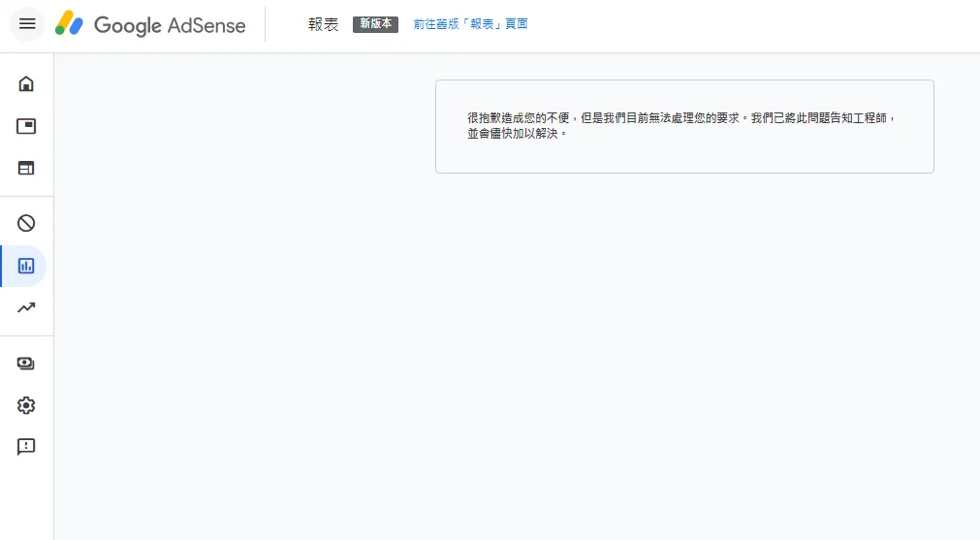Open the Sites section icon
Viewport: 980px width, 540px height.
pyautogui.click(x=26, y=169)
